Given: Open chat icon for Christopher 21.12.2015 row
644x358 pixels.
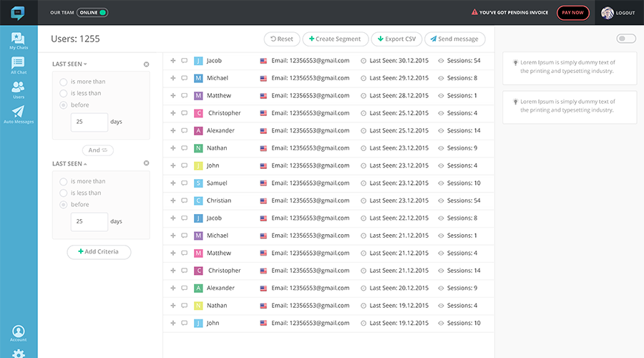Looking at the screenshot, I should [185, 271].
